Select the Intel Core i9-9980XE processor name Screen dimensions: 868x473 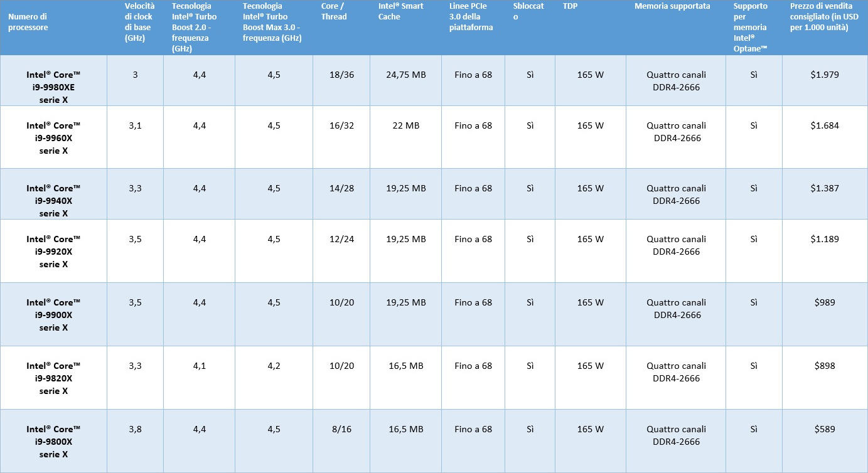(53, 87)
